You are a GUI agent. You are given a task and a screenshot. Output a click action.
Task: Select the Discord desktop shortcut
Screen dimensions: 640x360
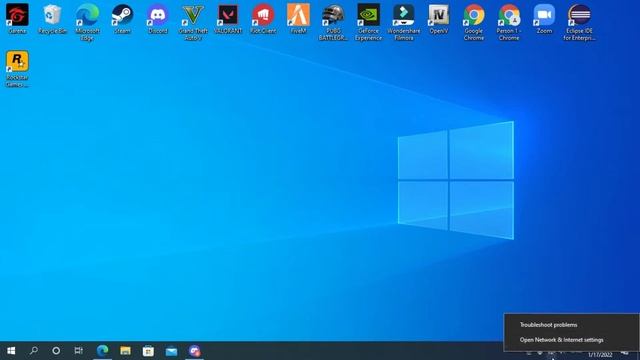(158, 18)
